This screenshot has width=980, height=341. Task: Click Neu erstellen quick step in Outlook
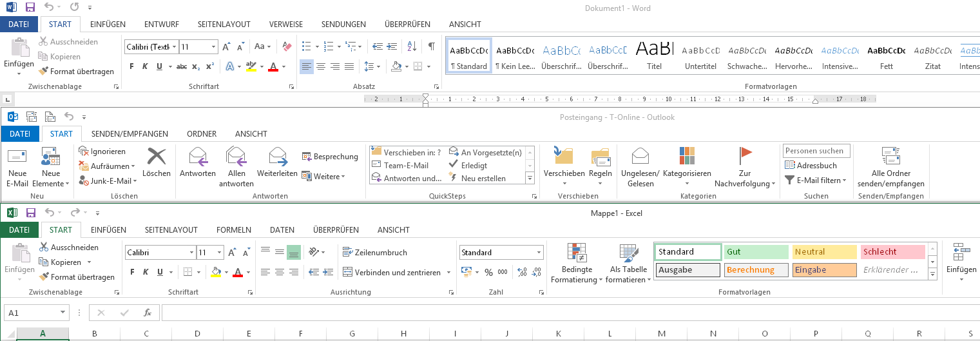477,179
